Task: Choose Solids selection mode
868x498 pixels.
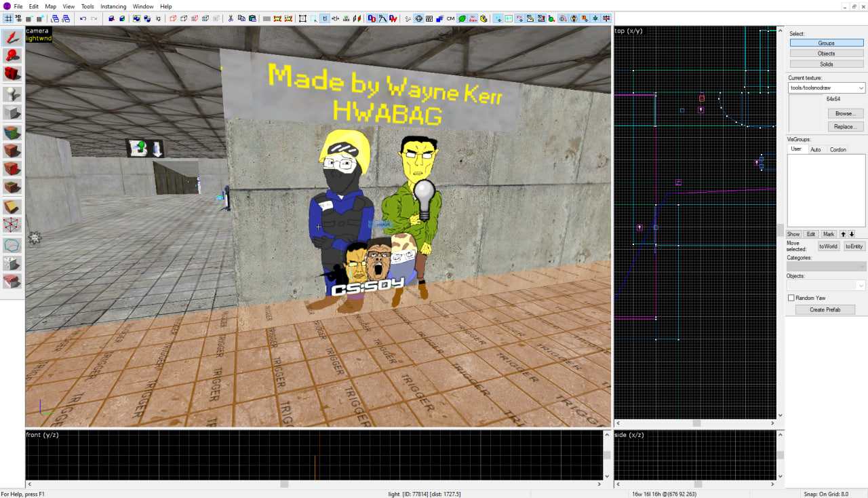Action: [826, 64]
